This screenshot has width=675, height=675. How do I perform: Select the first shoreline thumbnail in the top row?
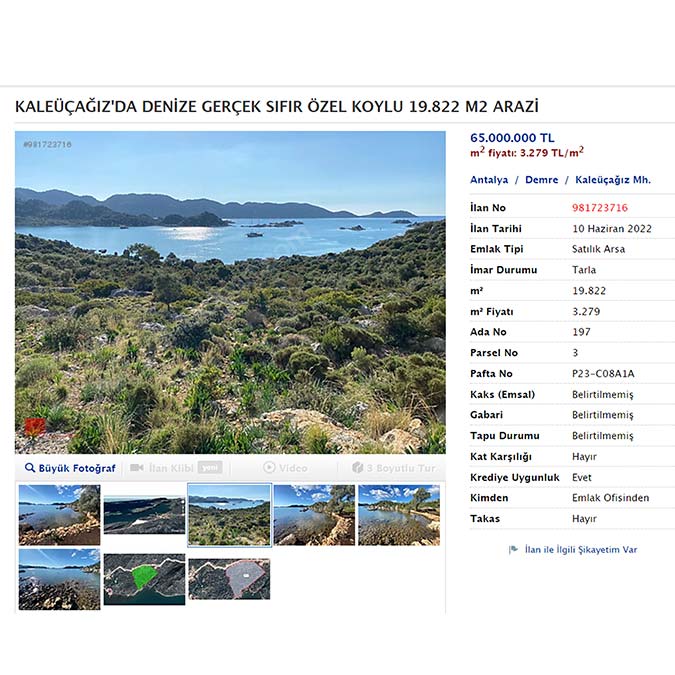(x=59, y=515)
